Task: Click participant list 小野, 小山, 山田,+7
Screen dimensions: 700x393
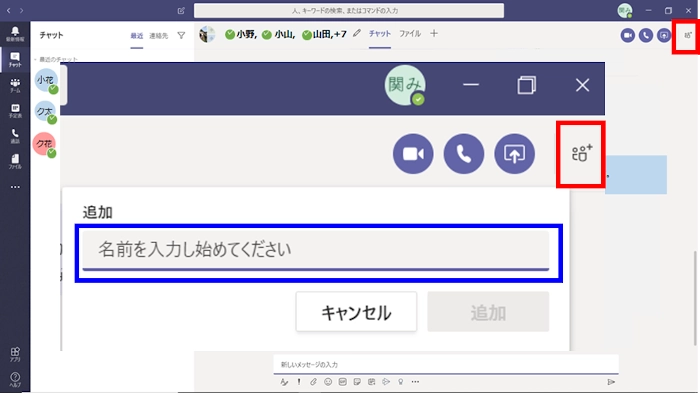Action: pos(286,34)
